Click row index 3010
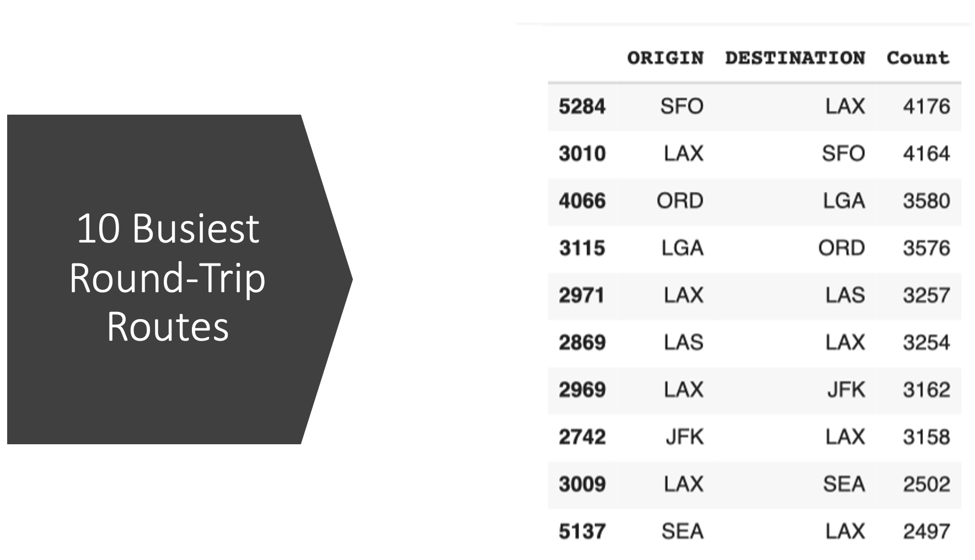 (582, 154)
